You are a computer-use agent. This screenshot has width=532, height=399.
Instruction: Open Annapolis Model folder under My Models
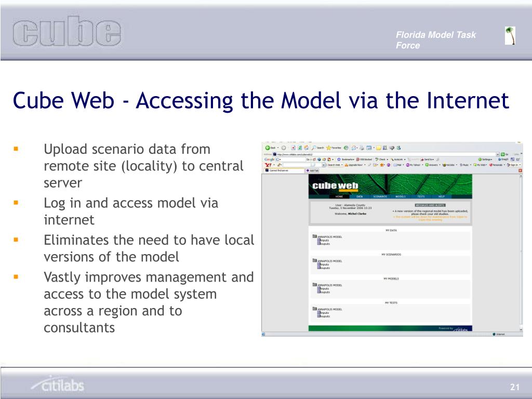[x=327, y=285]
